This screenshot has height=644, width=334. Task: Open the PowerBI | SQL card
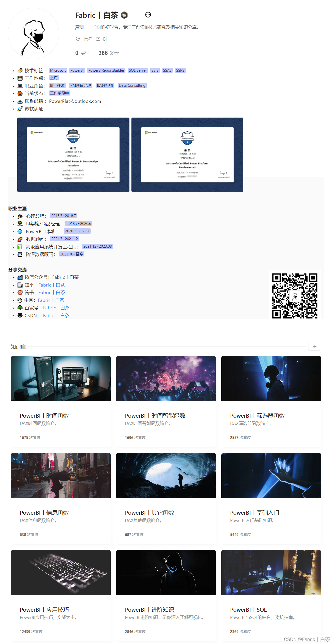271,595
